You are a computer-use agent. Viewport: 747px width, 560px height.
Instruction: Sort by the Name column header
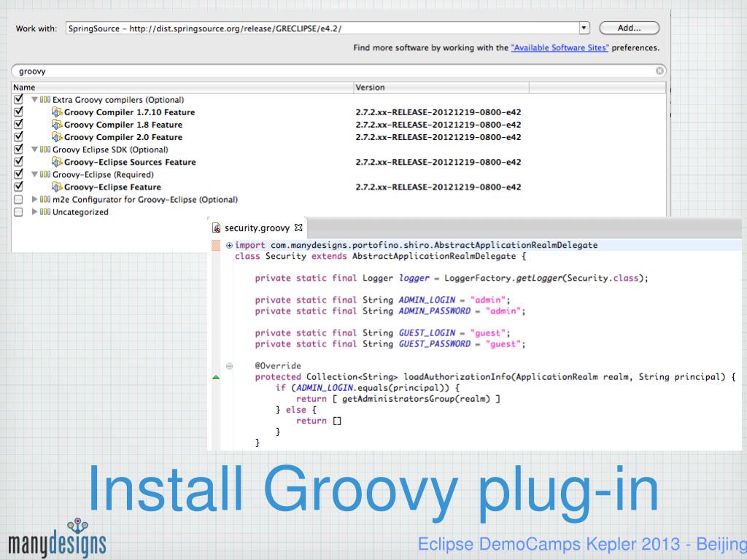[x=182, y=87]
